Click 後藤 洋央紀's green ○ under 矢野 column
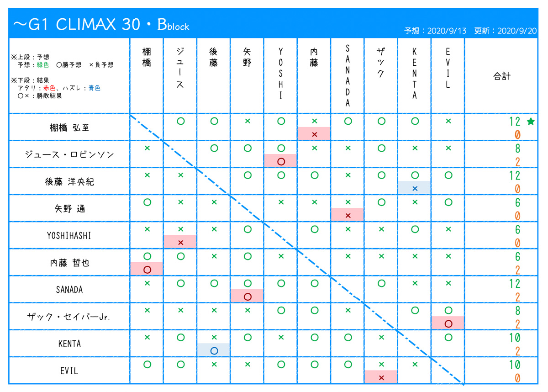The height and width of the screenshot is (392, 548). click(x=247, y=175)
